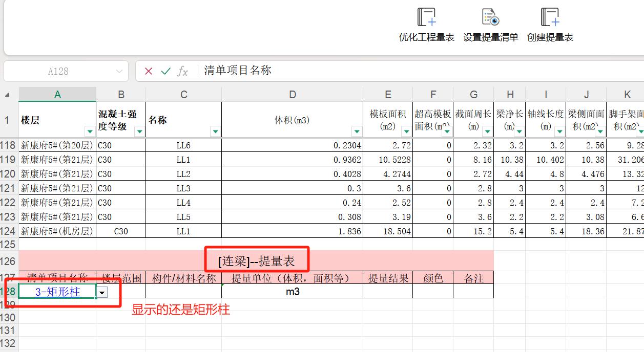This screenshot has width=644, height=352.
Task: Click the formula bar text 清单项目名称
Action: pyautogui.click(x=238, y=71)
